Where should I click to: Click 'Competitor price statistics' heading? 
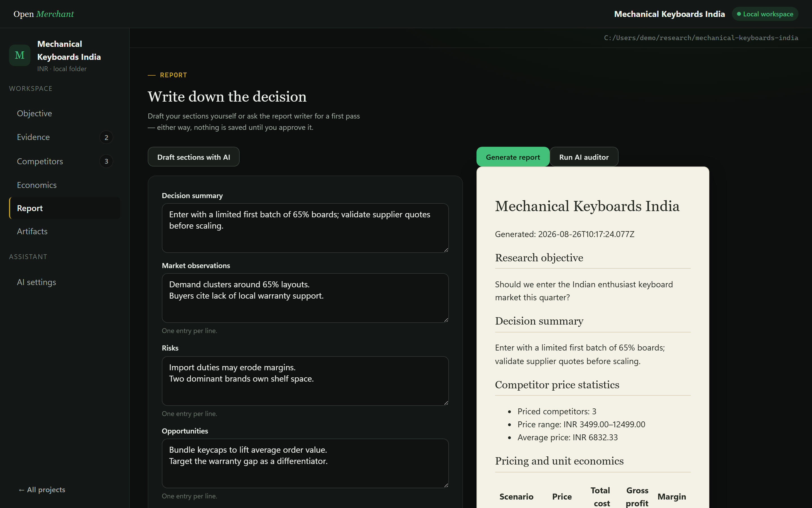click(x=557, y=385)
